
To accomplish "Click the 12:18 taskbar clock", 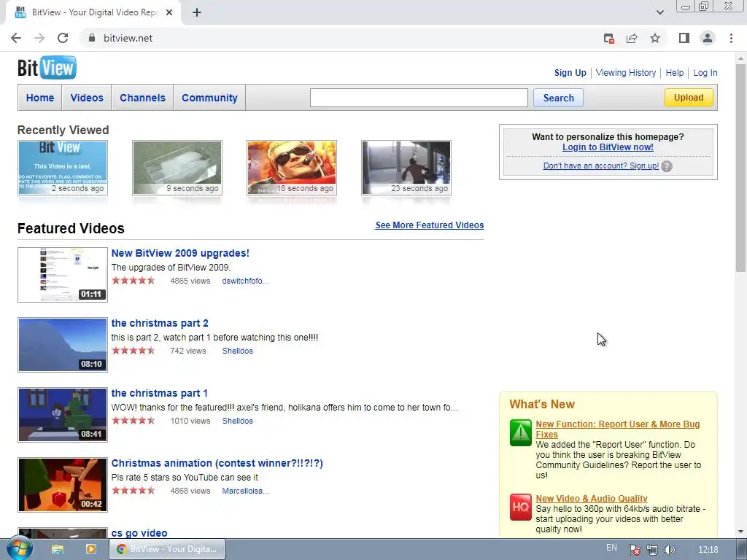I will point(708,550).
